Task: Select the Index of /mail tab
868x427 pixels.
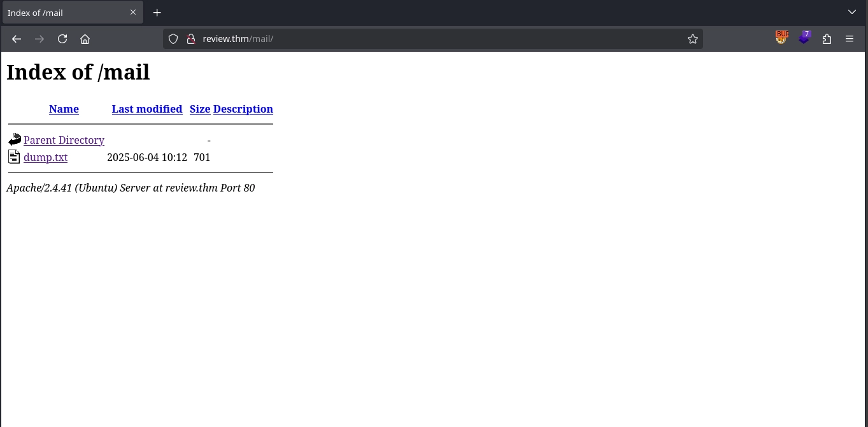Action: pyautogui.click(x=64, y=13)
